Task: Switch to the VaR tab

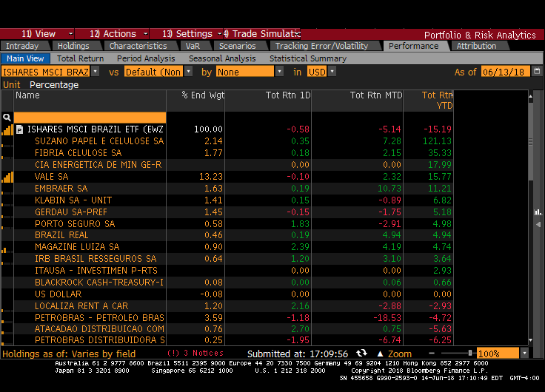Action: [193, 46]
